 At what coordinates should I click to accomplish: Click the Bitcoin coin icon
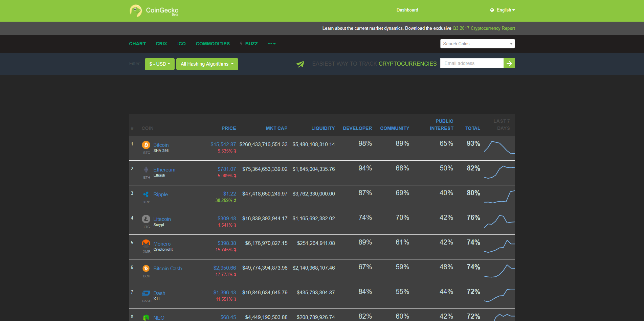(146, 145)
